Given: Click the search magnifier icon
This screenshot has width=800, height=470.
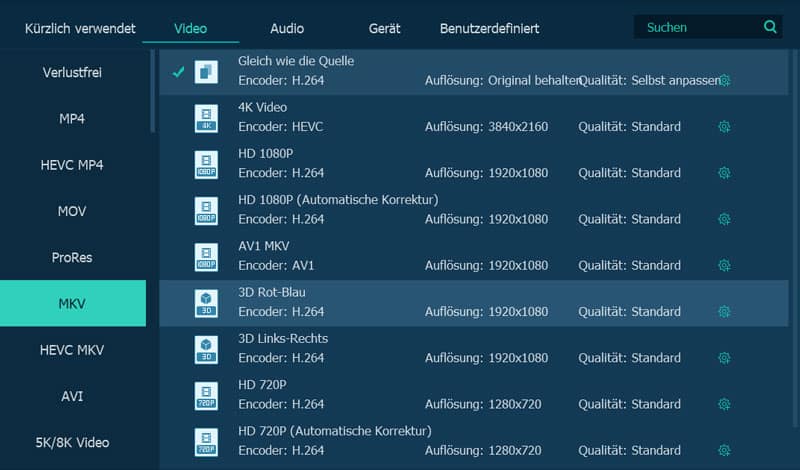Looking at the screenshot, I should click(770, 27).
